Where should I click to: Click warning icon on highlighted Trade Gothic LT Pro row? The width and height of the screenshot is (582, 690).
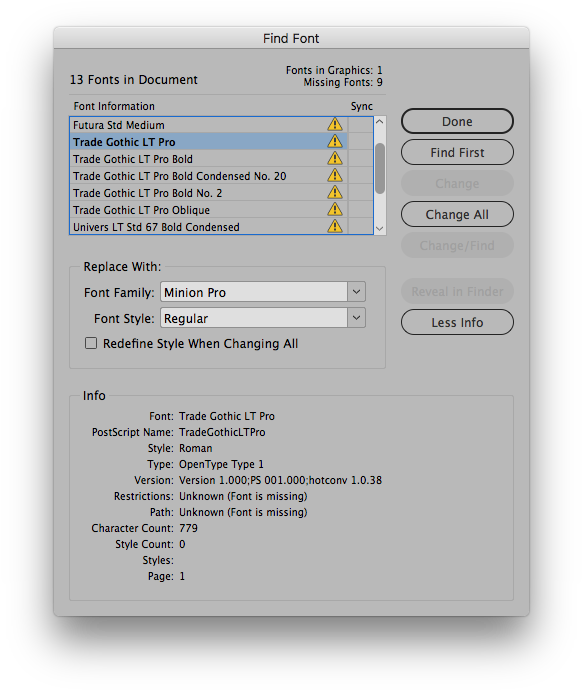(335, 141)
